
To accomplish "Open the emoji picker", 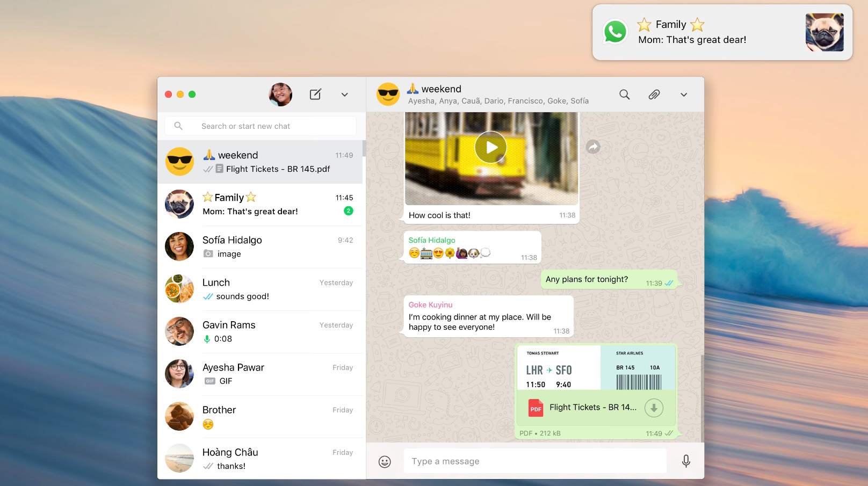I will pos(385,462).
